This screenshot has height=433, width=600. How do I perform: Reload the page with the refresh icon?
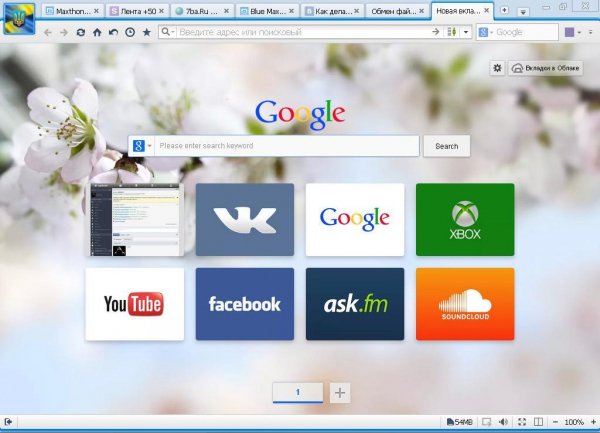[80, 33]
